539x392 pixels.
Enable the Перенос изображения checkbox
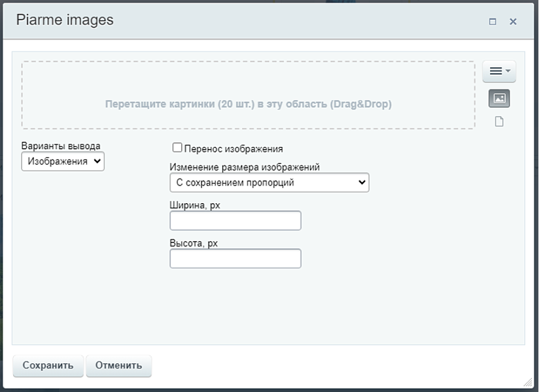pyautogui.click(x=177, y=148)
